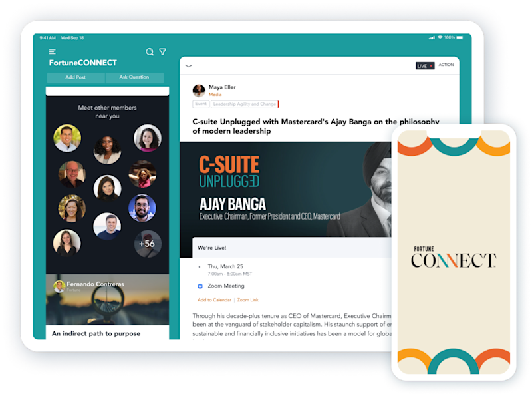Image resolution: width=532 pixels, height=396 pixels.
Task: Click the Zoom Meeting label
Action: click(226, 286)
